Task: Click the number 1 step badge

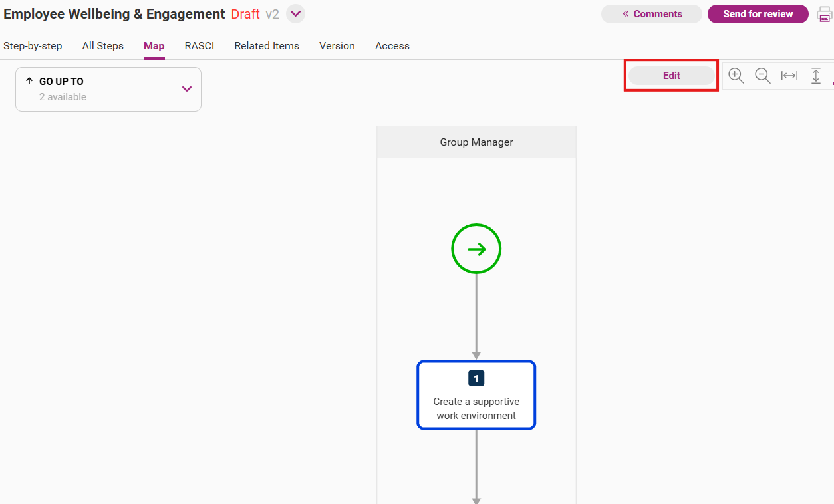Action: point(476,378)
